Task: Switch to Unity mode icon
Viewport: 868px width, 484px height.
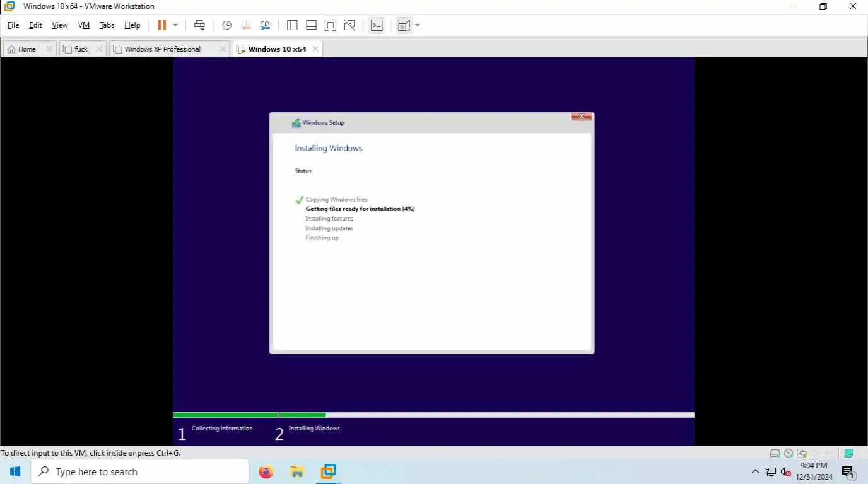Action: pos(349,25)
